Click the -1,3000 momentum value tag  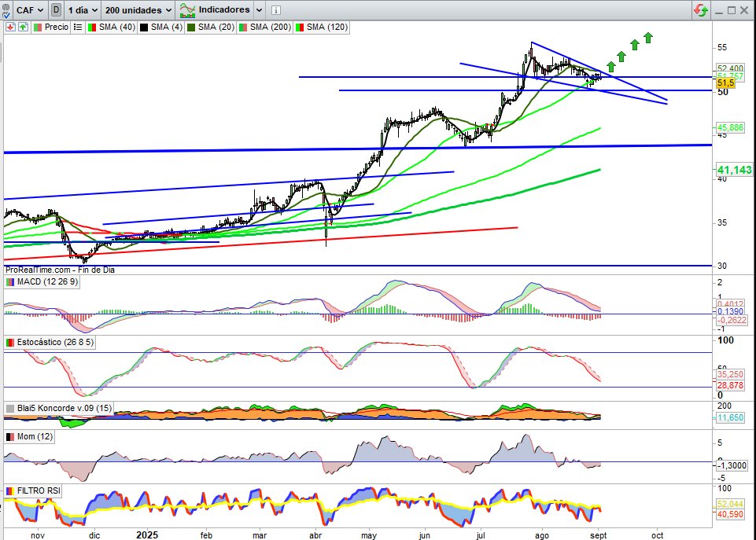(732, 466)
